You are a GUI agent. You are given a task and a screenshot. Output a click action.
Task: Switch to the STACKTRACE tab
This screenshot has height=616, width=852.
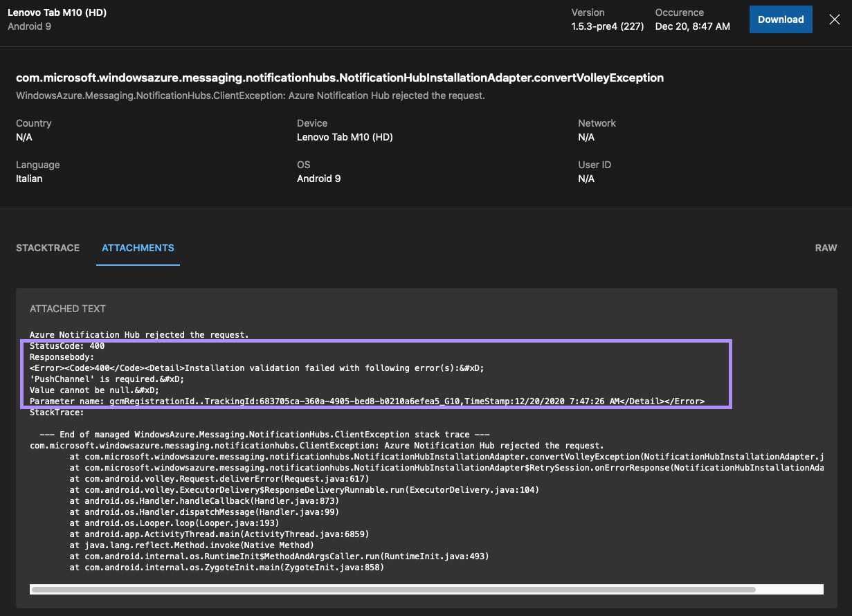(x=47, y=248)
